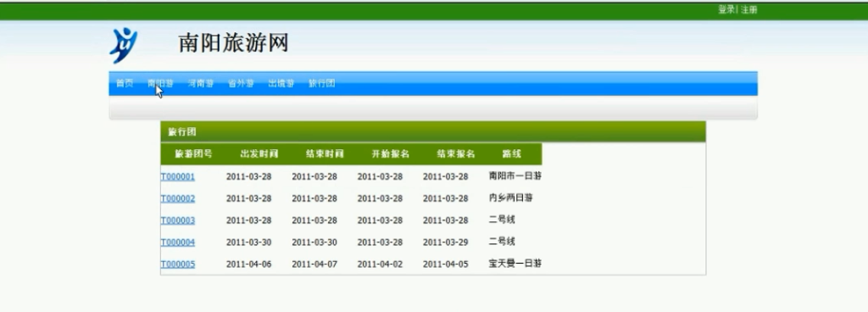Select 出境游 navigation item
Screen dimensions: 868x312
(x=281, y=84)
